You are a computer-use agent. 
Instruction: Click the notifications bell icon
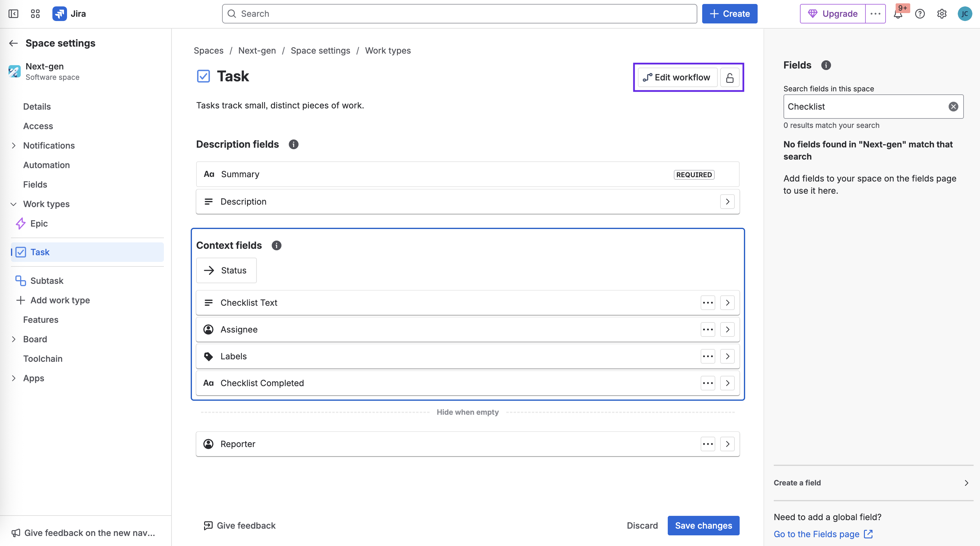(898, 14)
